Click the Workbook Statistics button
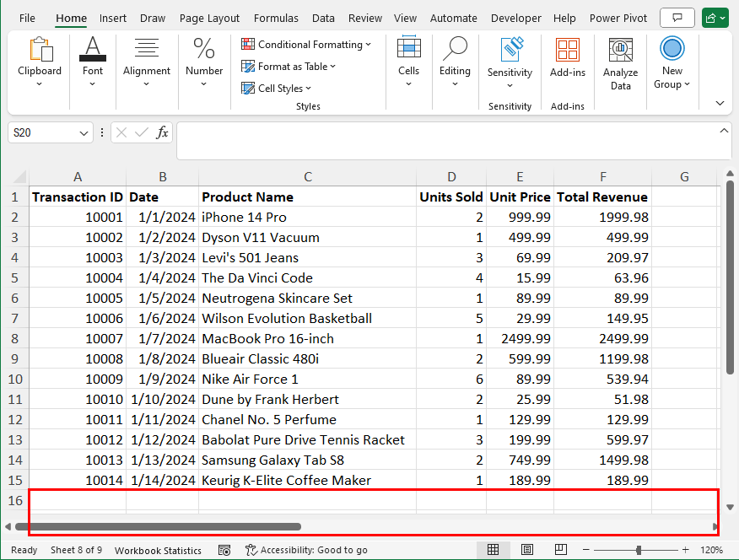The width and height of the screenshot is (739, 560). tap(158, 550)
